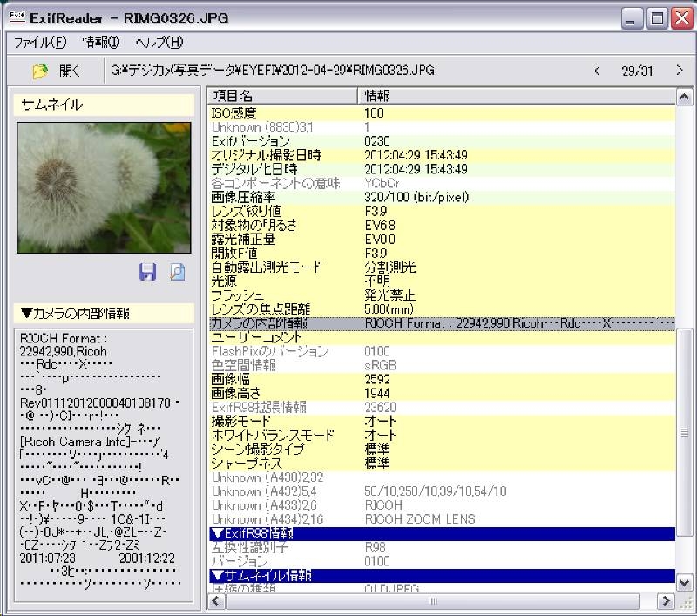The width and height of the screenshot is (697, 616).
Task: Click vertical scrollbar down arrow
Action: pos(685,583)
